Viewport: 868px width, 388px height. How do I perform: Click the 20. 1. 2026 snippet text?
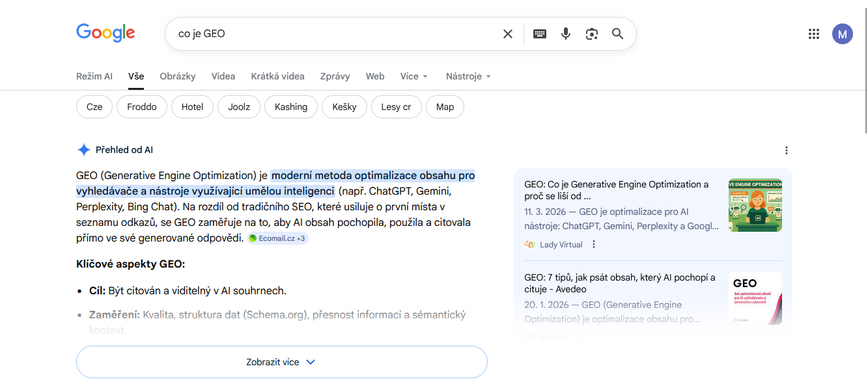coord(612,312)
